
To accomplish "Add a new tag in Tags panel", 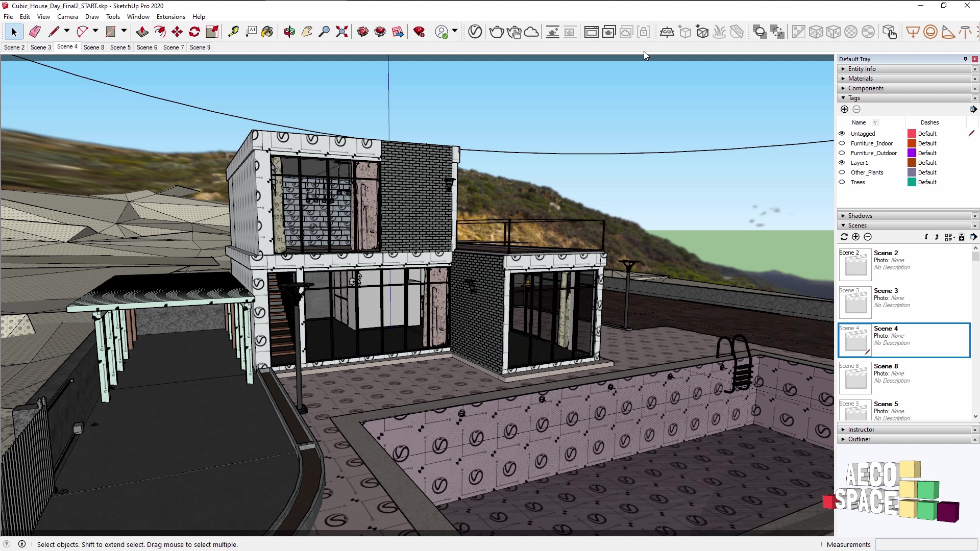I will click(x=844, y=109).
